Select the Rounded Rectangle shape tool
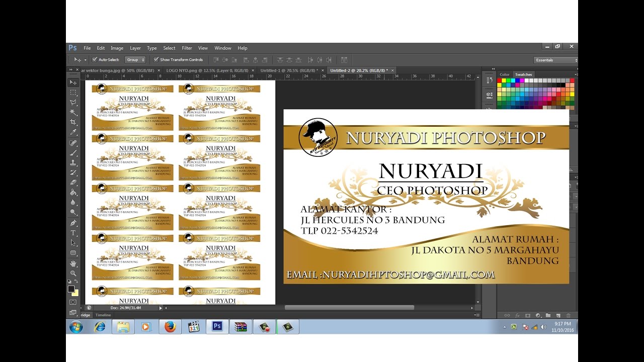 (x=73, y=253)
